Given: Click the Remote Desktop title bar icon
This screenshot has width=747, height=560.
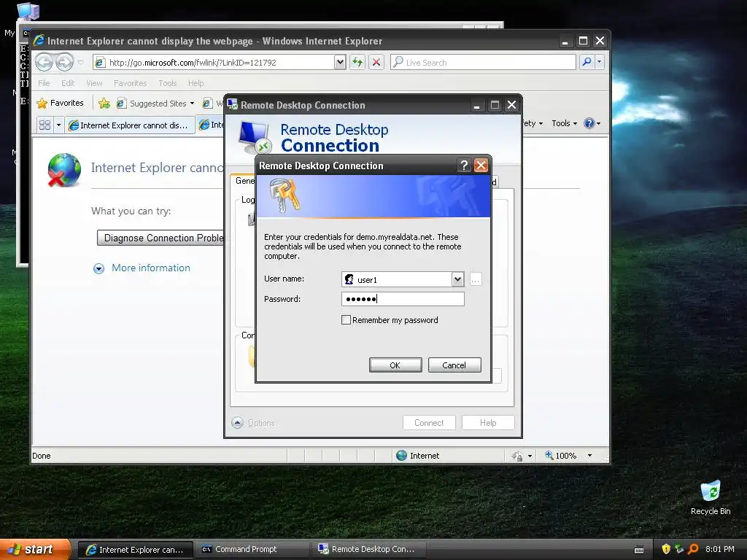Looking at the screenshot, I should (x=233, y=104).
